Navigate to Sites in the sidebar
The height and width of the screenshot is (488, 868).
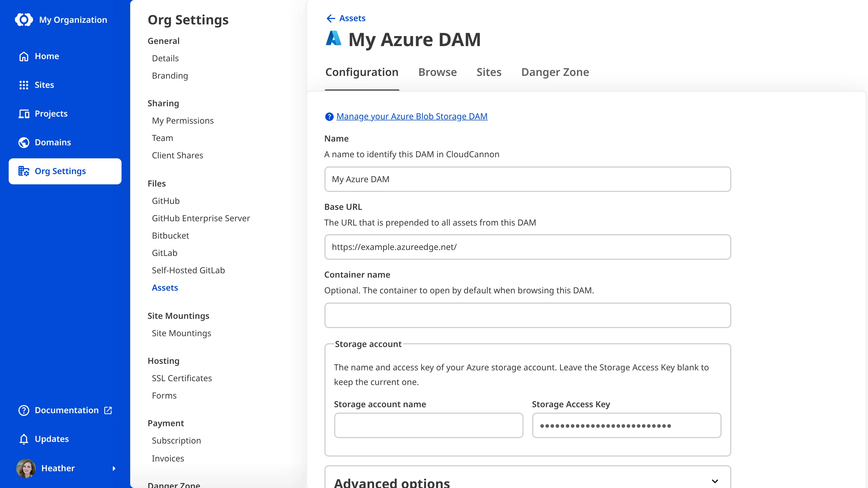pyautogui.click(x=65, y=85)
